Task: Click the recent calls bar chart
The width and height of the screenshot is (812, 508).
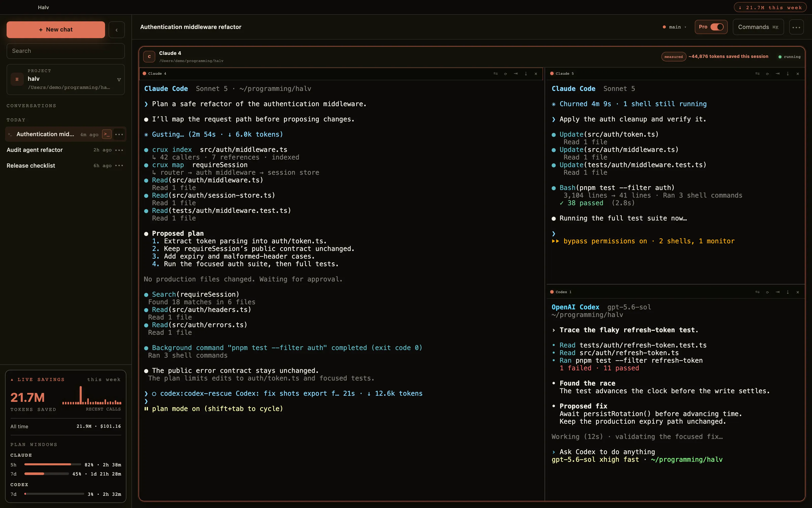Action: [x=92, y=395]
